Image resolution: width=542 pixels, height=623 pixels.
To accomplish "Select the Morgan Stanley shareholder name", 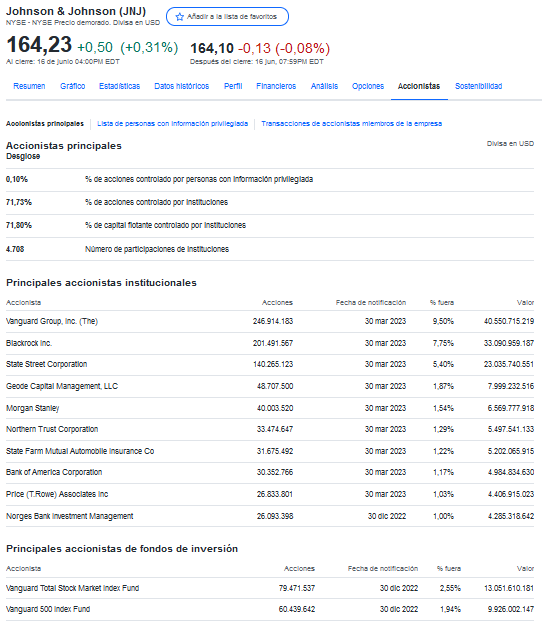I will tap(33, 408).
